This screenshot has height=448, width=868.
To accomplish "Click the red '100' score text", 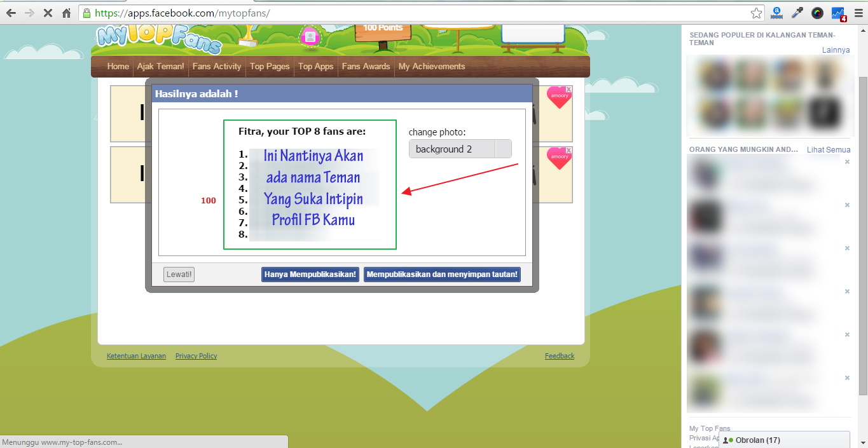I will pos(209,200).
